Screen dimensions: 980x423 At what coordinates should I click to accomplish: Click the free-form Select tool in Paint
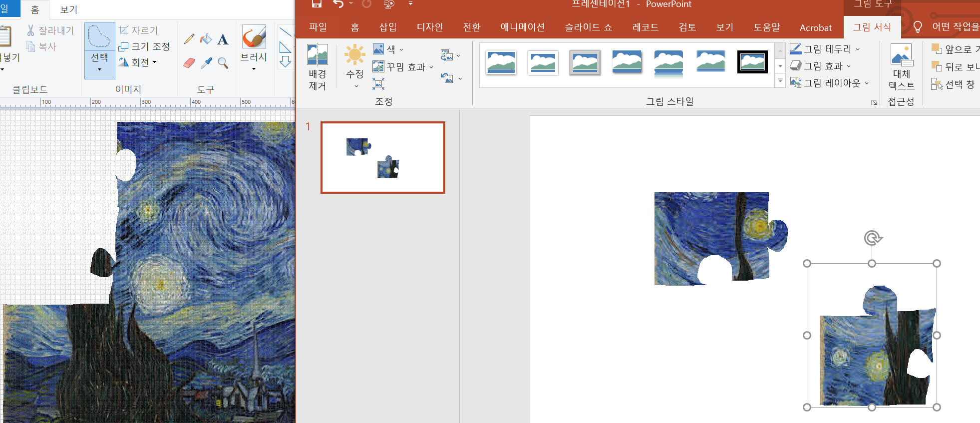[x=99, y=36]
